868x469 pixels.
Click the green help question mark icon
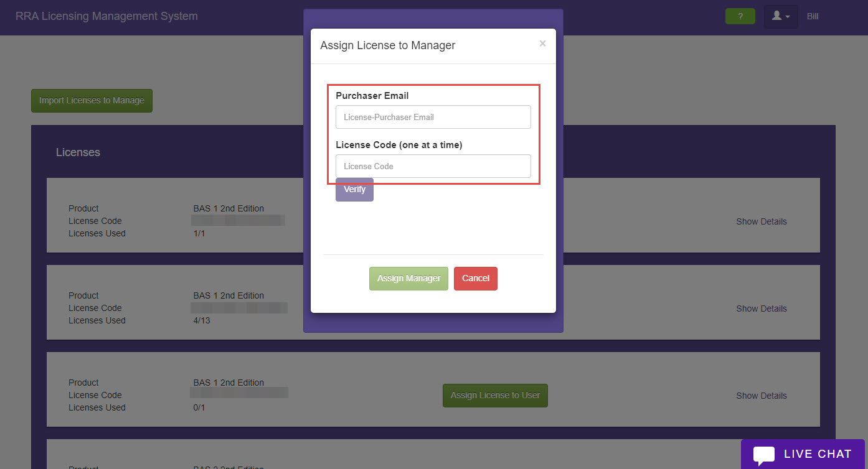coord(740,16)
